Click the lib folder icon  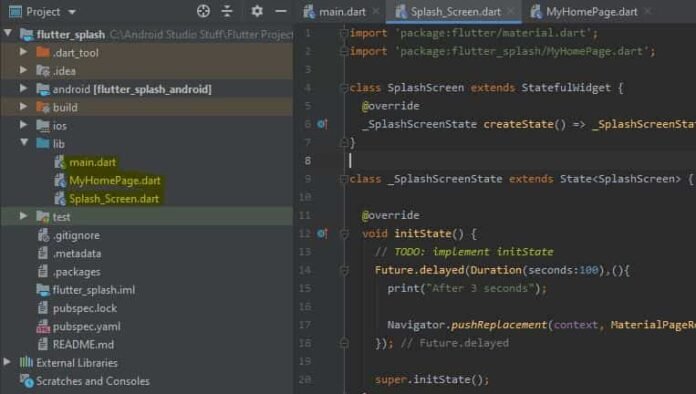[x=43, y=143]
